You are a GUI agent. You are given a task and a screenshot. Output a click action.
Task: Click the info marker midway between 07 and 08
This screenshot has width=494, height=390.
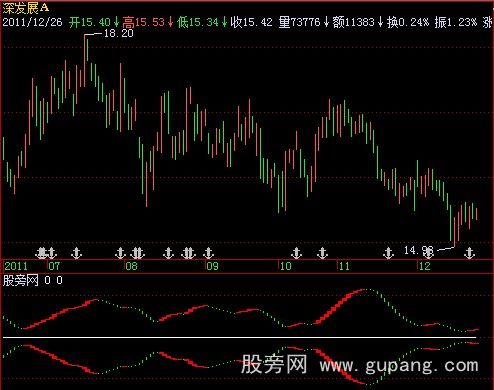(x=77, y=253)
